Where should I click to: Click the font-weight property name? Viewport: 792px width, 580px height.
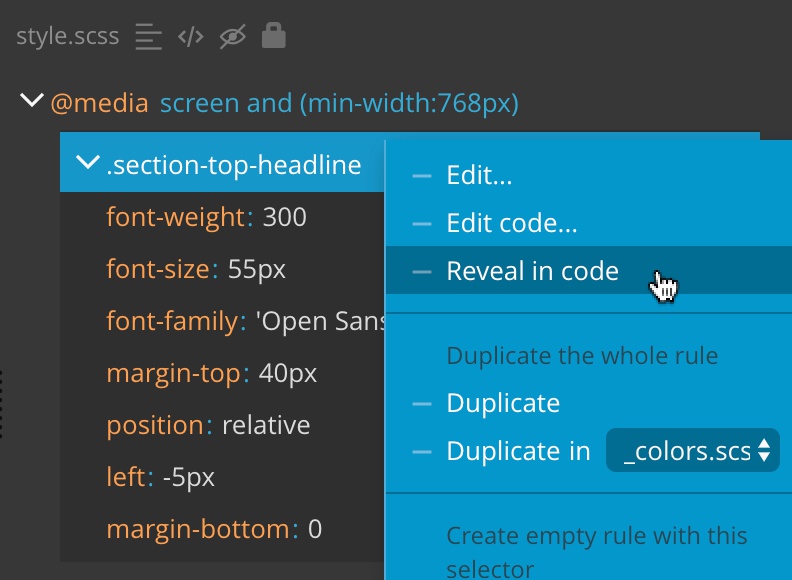[175, 217]
